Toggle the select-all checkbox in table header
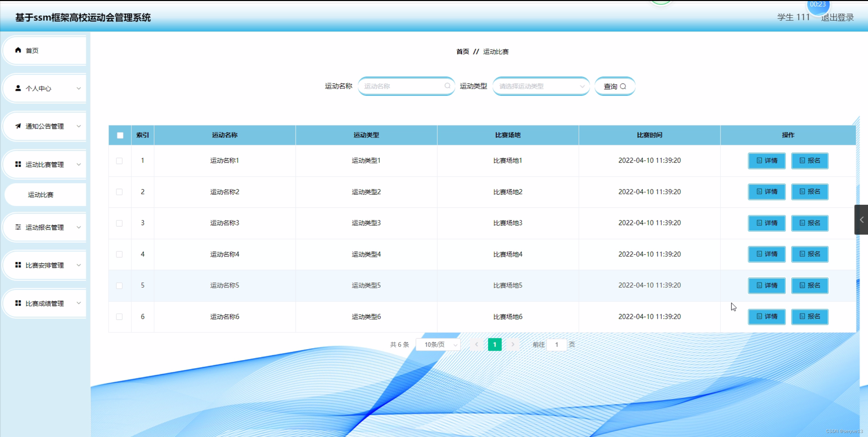The height and width of the screenshot is (437, 868). coord(120,135)
